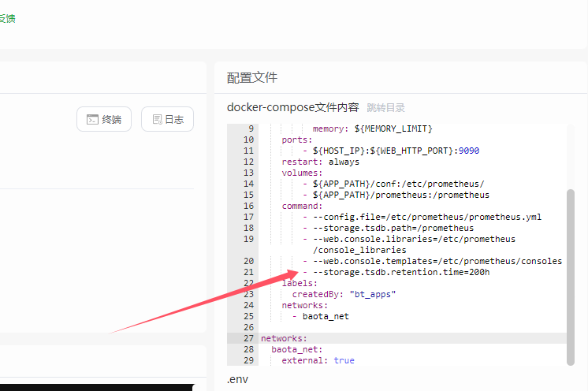Click the terminal icon in 终端 button

coord(93,120)
